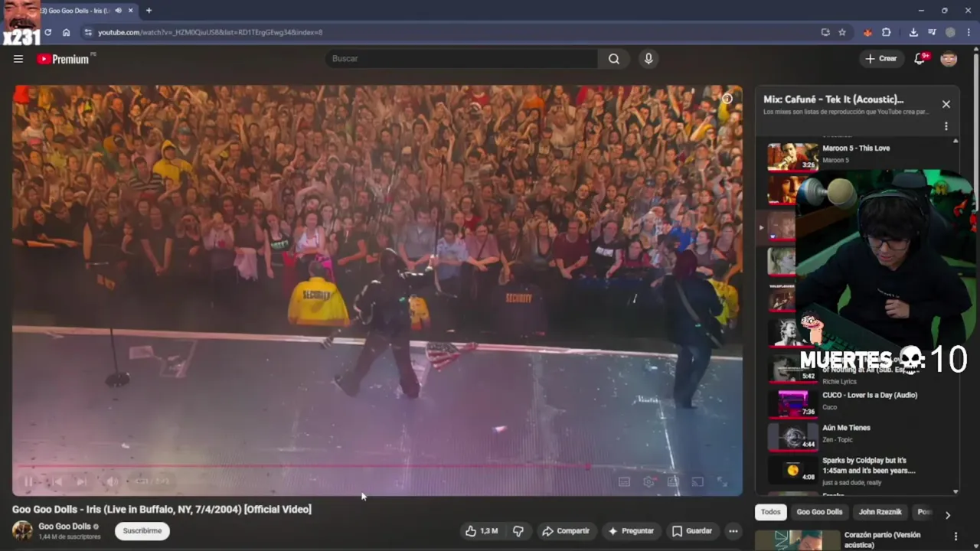Open more actions ellipsis below video
Image resolution: width=980 pixels, height=551 pixels.
pos(733,530)
